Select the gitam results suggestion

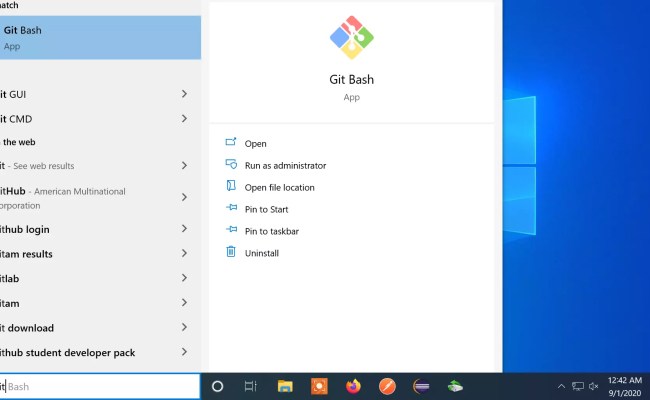pyautogui.click(x=100, y=254)
